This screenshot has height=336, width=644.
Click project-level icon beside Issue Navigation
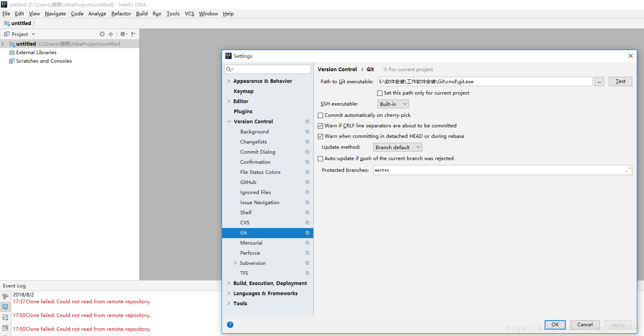tap(307, 203)
